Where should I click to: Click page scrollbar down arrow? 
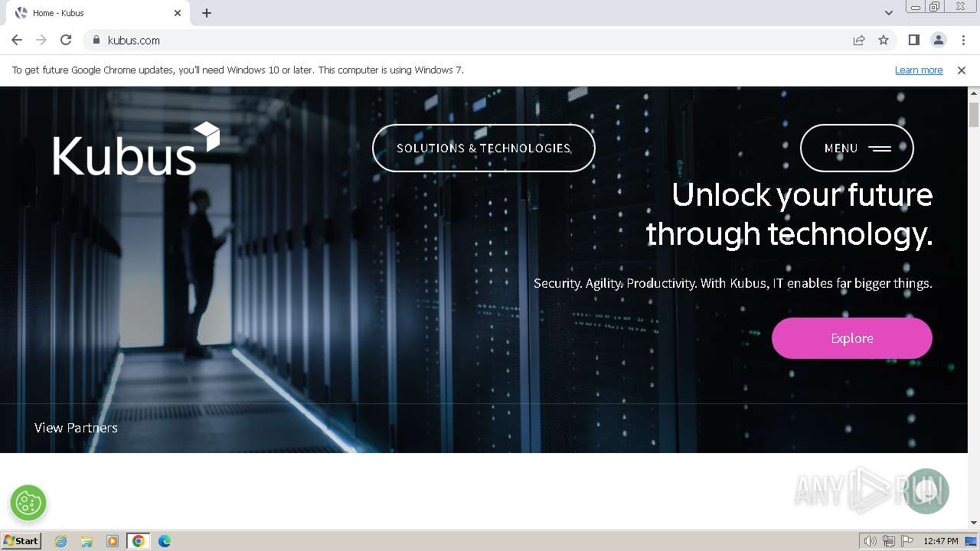[974, 523]
